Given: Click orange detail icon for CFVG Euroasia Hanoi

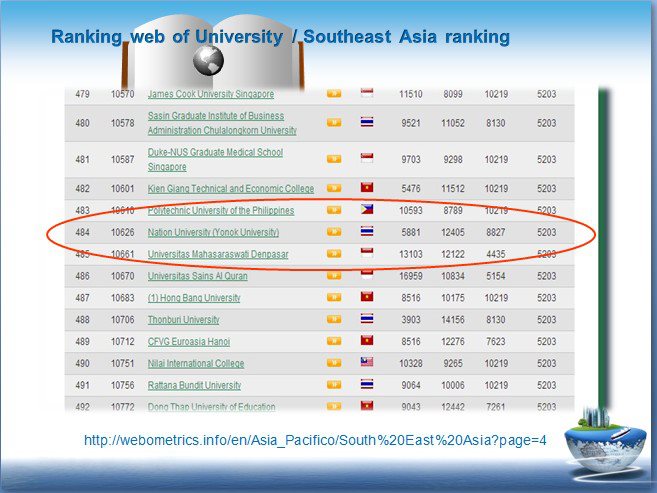Looking at the screenshot, I should pyautogui.click(x=334, y=341).
